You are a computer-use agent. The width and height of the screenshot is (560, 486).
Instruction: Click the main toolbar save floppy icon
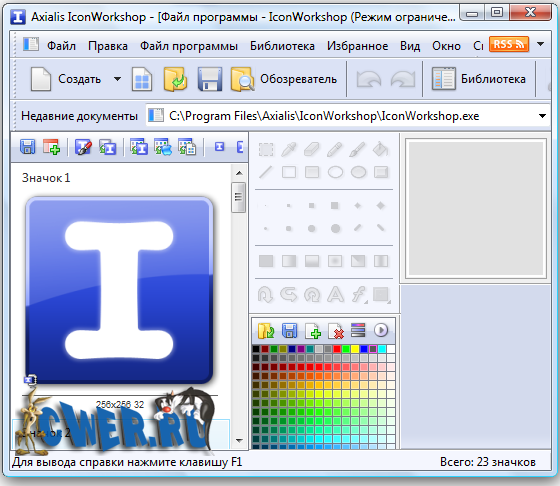click(x=210, y=79)
